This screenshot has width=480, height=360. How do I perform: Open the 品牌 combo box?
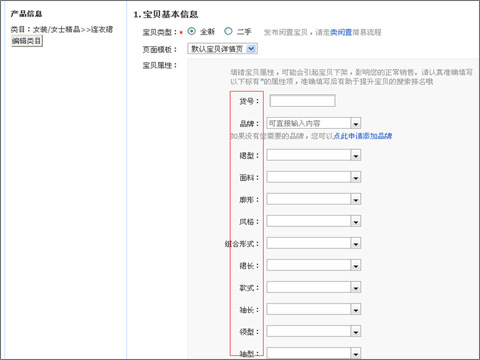(314, 123)
